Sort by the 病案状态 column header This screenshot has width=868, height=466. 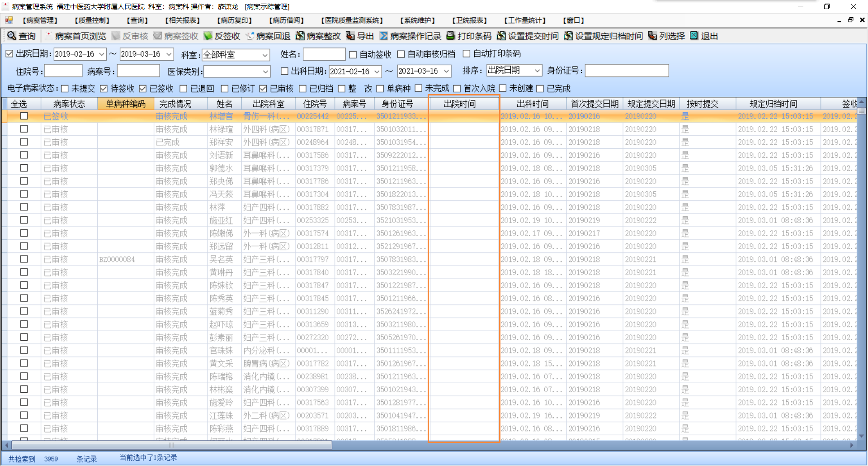pos(69,104)
